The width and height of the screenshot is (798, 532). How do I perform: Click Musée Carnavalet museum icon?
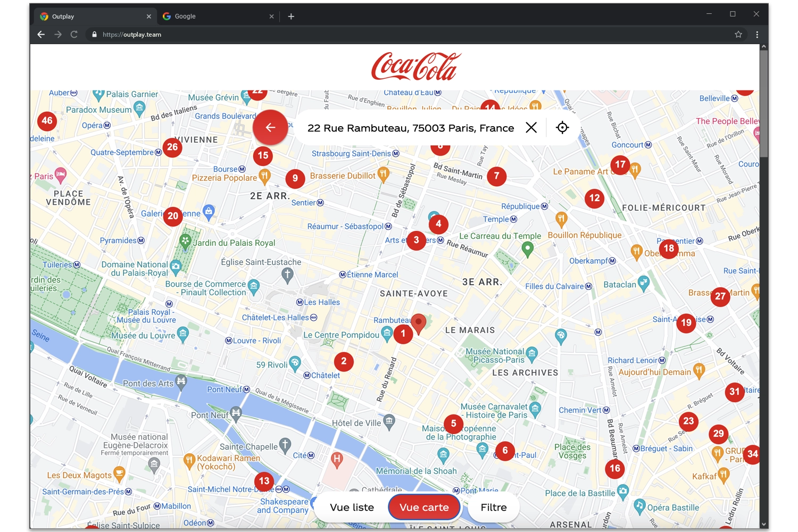coord(535,409)
